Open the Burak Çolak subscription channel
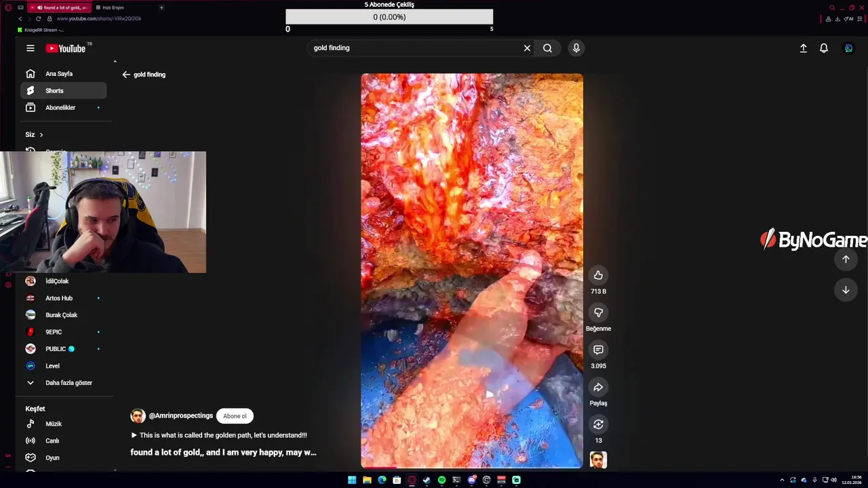 (x=64, y=315)
